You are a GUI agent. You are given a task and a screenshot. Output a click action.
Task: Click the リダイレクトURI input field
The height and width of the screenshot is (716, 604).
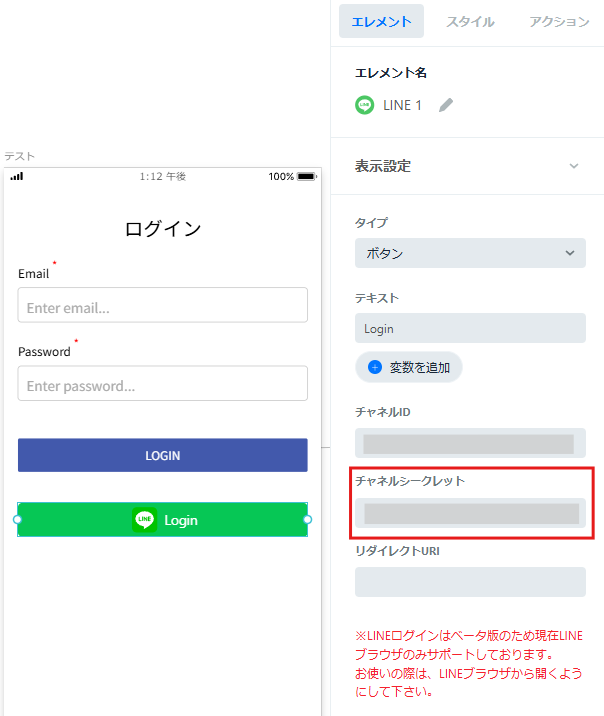coord(470,582)
